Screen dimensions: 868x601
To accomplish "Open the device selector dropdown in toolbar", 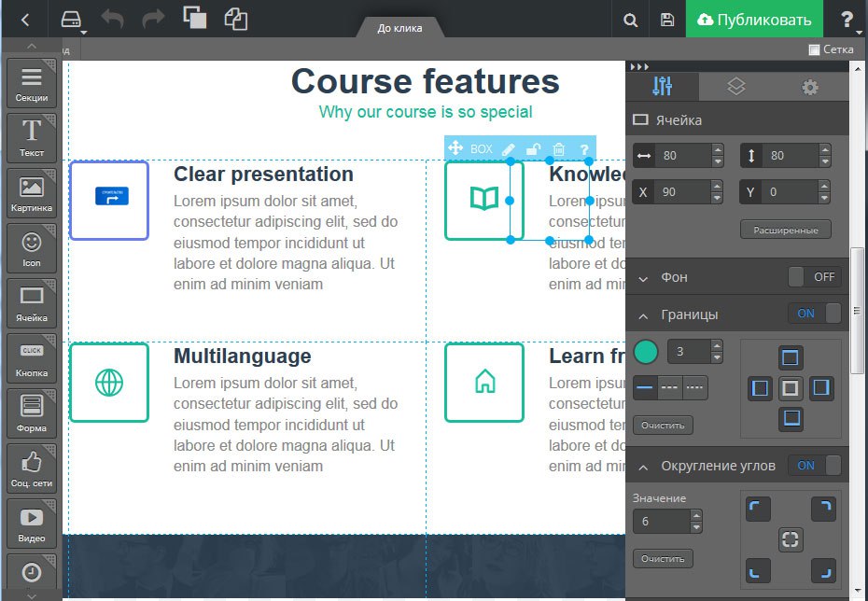I will [73, 20].
